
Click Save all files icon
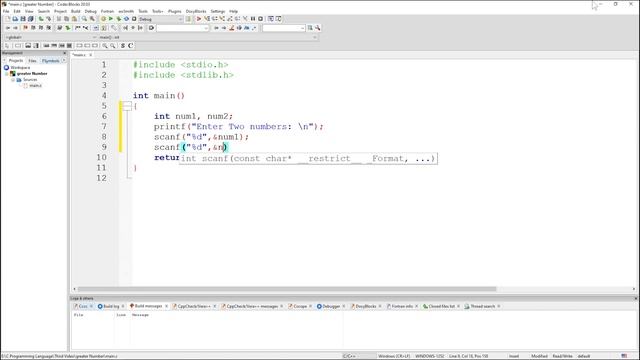(31, 19)
